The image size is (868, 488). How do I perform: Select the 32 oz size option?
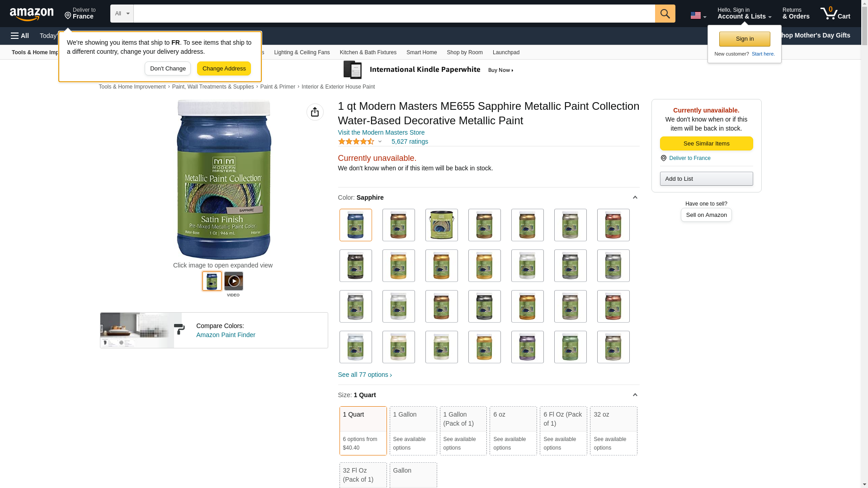coord(613,430)
